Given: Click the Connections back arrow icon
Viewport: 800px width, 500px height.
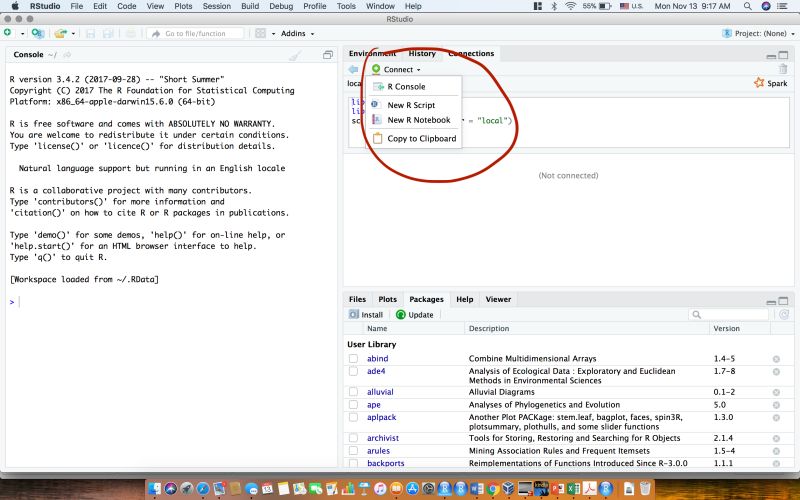Looking at the screenshot, I should (x=353, y=69).
